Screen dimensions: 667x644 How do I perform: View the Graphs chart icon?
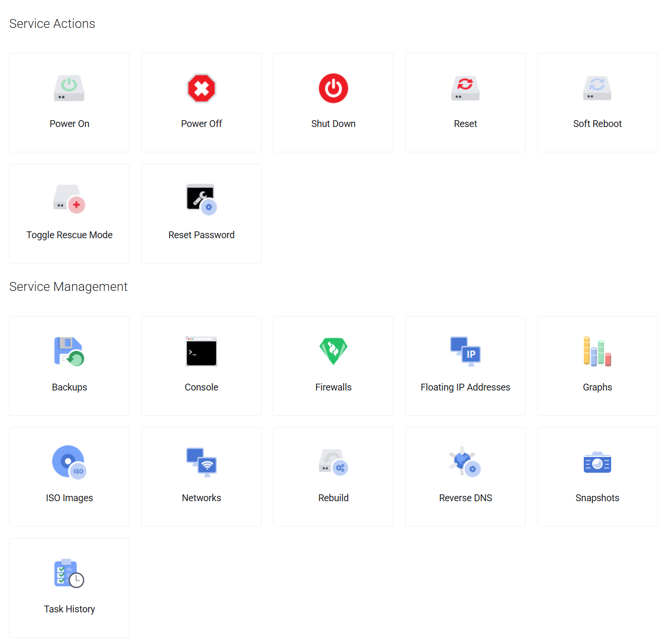point(597,352)
